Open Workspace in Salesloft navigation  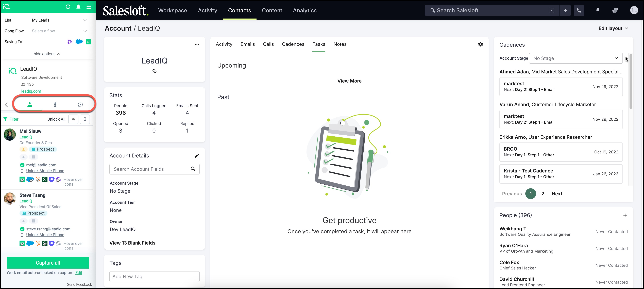point(173,10)
